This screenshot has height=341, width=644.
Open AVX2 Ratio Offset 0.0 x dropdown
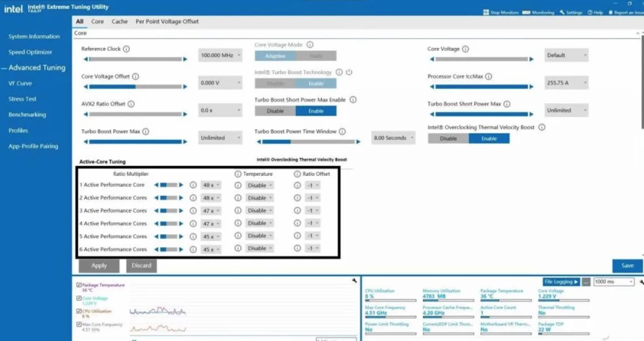[220, 111]
